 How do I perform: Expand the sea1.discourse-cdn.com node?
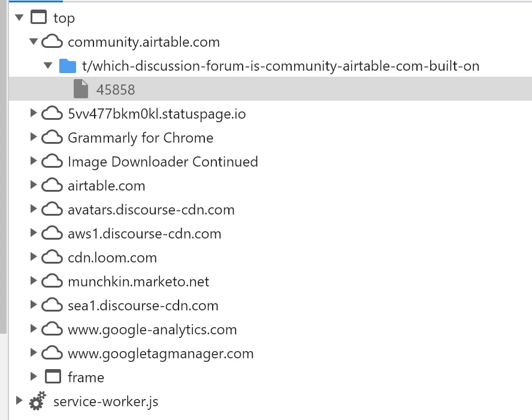(x=34, y=304)
